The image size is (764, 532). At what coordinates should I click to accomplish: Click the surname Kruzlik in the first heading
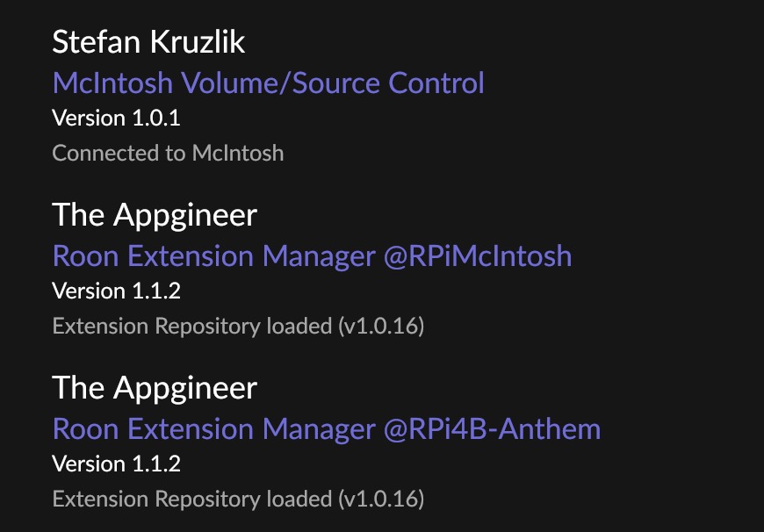point(197,41)
